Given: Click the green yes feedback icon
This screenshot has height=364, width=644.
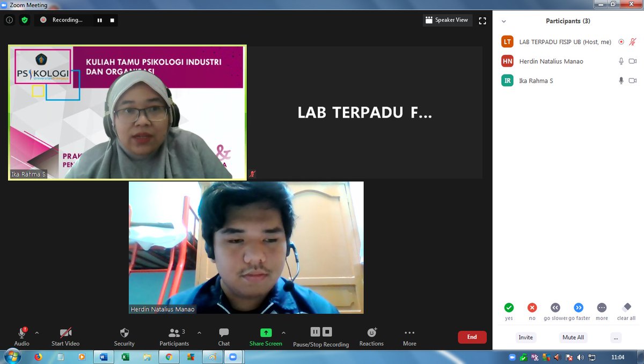Looking at the screenshot, I should click(509, 308).
